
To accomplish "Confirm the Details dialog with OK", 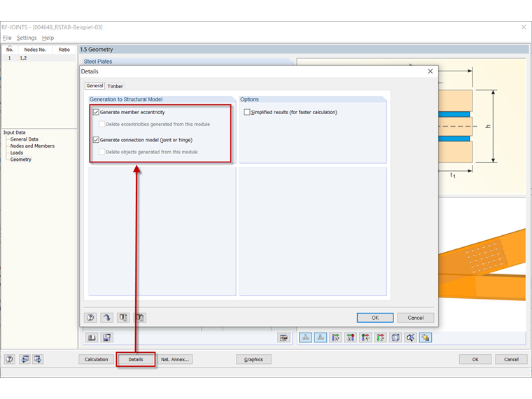I will point(375,318).
